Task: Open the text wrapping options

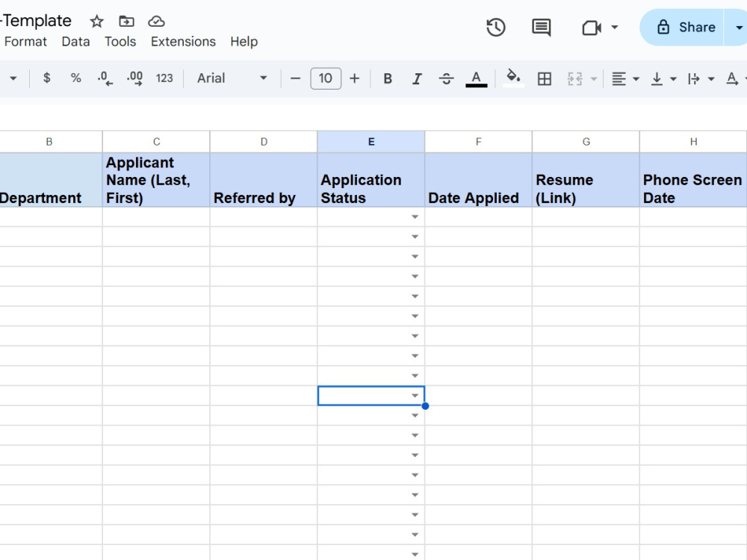Action: pyautogui.click(x=701, y=78)
